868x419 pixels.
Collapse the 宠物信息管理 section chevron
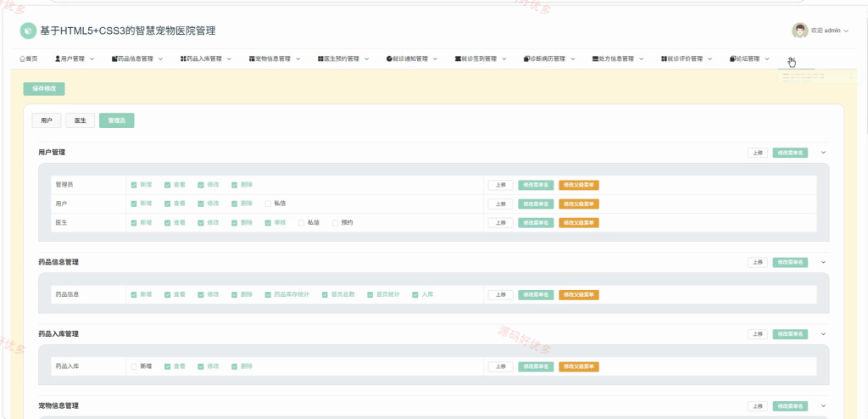pos(823,406)
